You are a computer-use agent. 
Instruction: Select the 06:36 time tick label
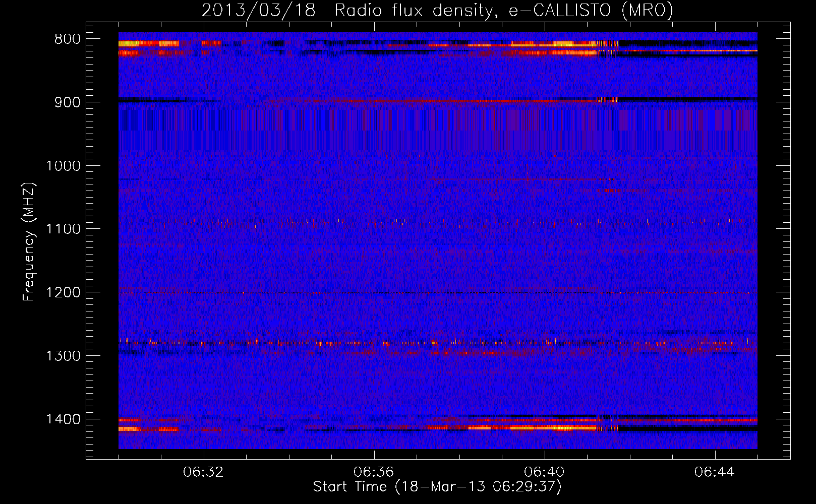coord(374,472)
